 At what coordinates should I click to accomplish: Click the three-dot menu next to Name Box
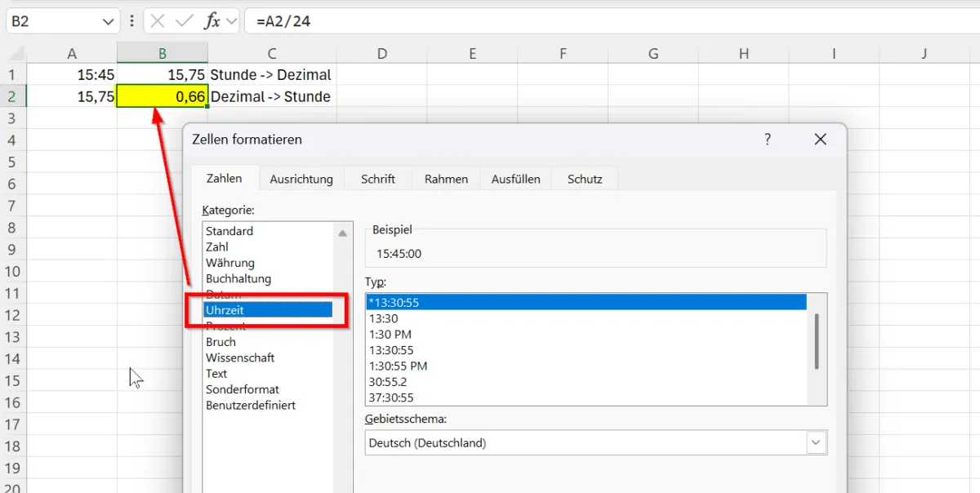coord(131,20)
